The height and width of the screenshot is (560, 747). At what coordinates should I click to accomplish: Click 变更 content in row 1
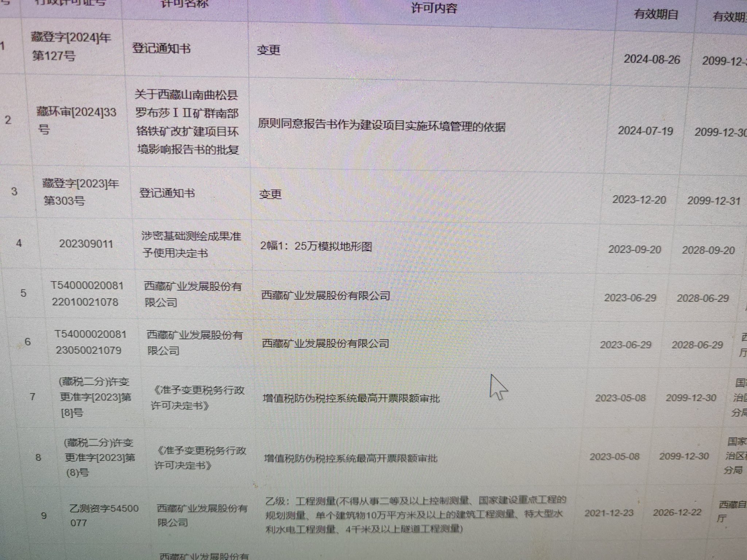click(x=268, y=50)
